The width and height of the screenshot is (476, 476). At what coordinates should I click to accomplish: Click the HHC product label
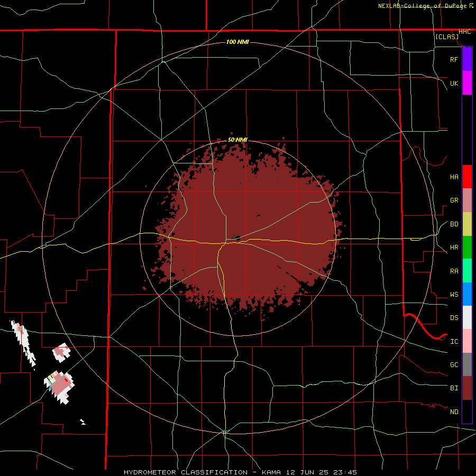click(464, 32)
